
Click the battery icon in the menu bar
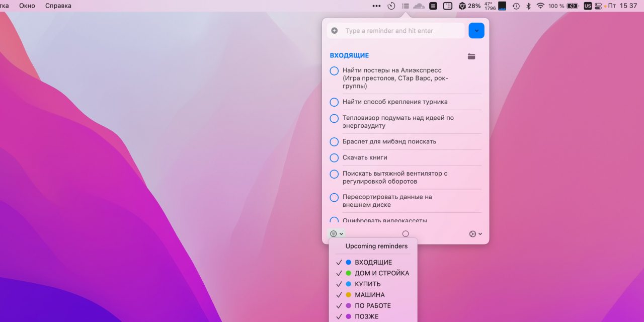[573, 6]
